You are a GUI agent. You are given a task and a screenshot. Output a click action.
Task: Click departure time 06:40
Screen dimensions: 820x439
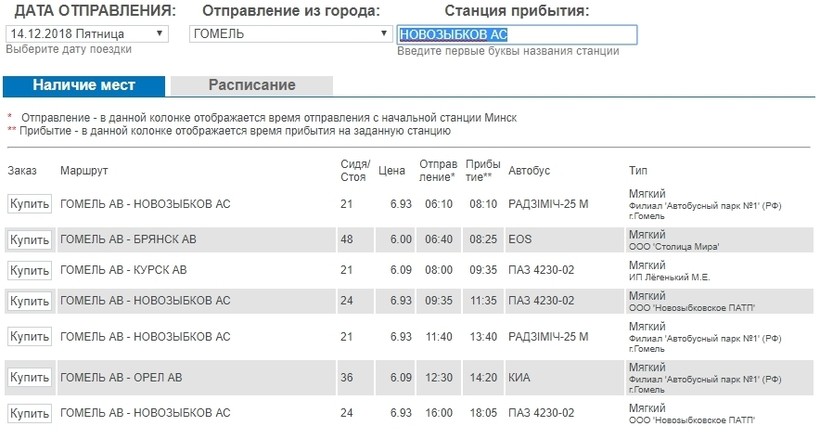coord(439,240)
